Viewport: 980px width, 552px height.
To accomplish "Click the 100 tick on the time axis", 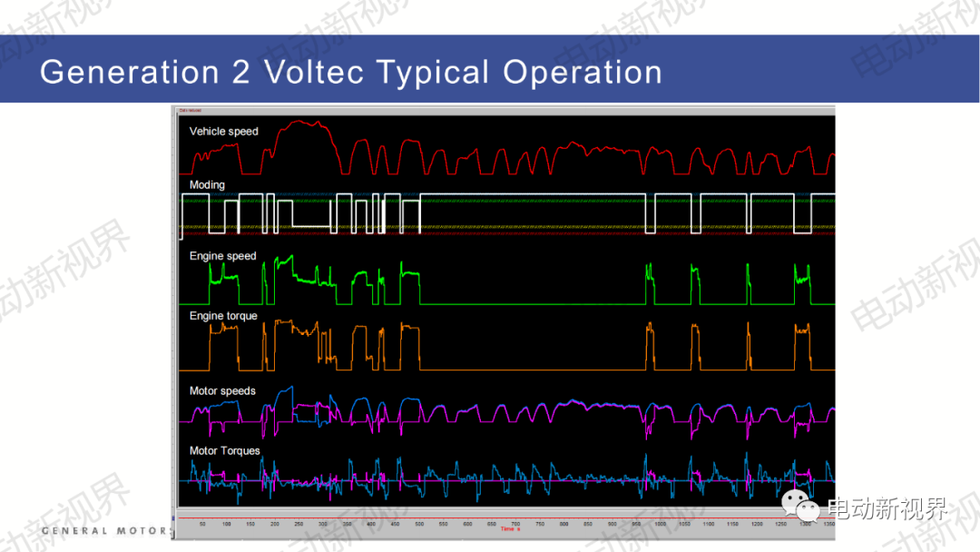I will click(226, 524).
